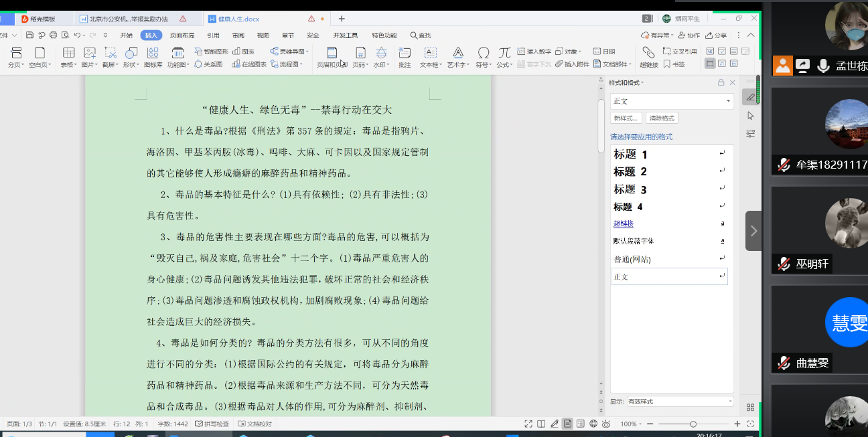This screenshot has width=868, height=437.
Task: Insert a hyperlink via 超链接 icon
Action: click(648, 54)
